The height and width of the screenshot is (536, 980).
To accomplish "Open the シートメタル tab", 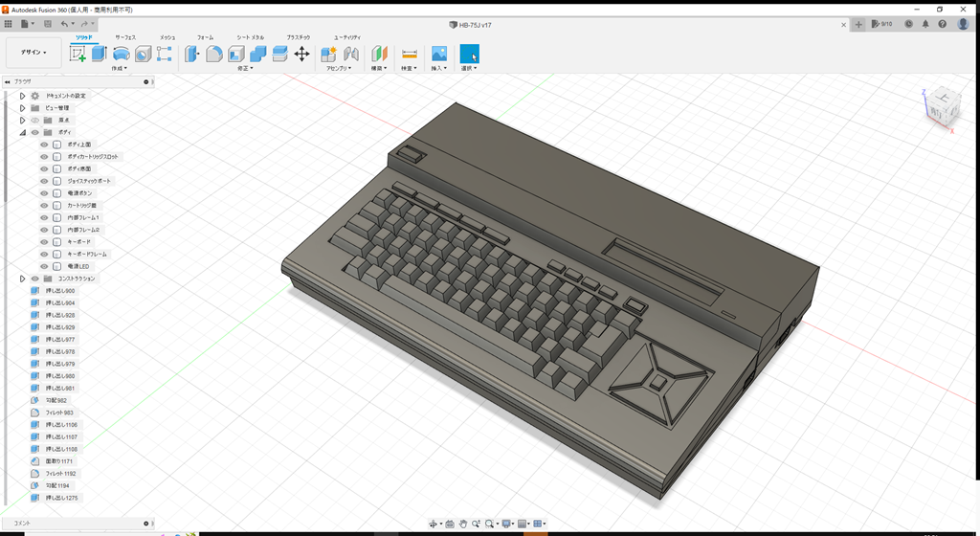I will (251, 36).
